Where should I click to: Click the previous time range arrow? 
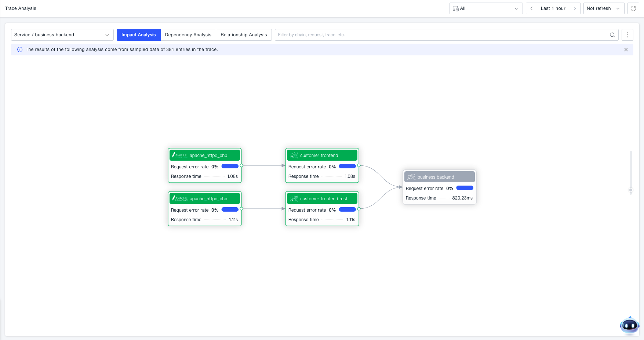coord(531,8)
